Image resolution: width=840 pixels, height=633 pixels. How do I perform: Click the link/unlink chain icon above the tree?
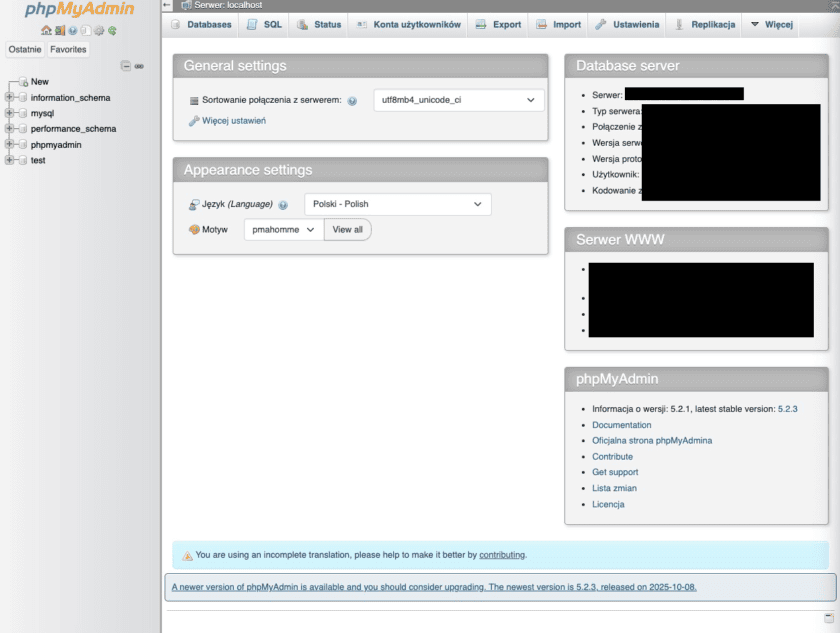pos(139,65)
